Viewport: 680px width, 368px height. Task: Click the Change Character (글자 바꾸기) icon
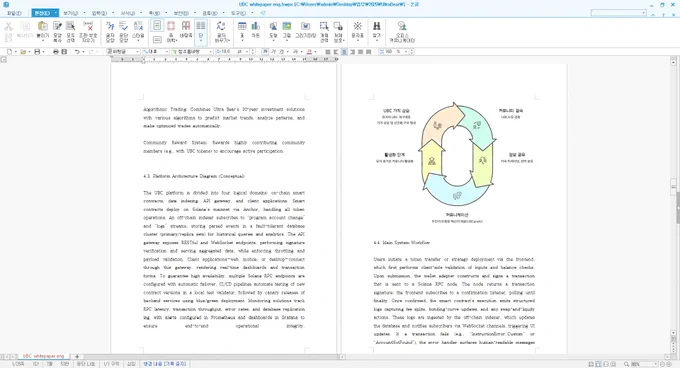tap(221, 31)
